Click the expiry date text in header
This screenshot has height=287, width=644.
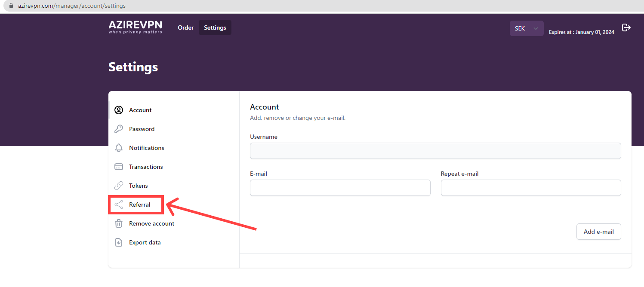[x=582, y=32]
